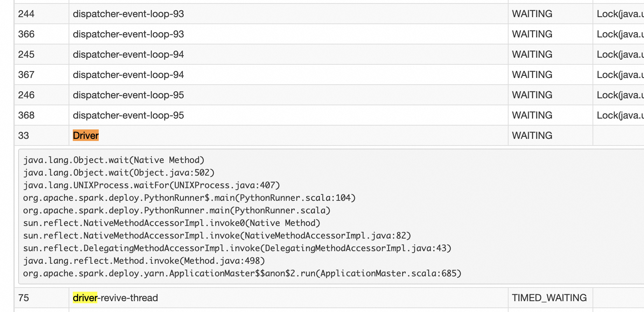Click the PythonRunner.scala:104 stack line
The width and height of the screenshot is (644, 312).
189,198
